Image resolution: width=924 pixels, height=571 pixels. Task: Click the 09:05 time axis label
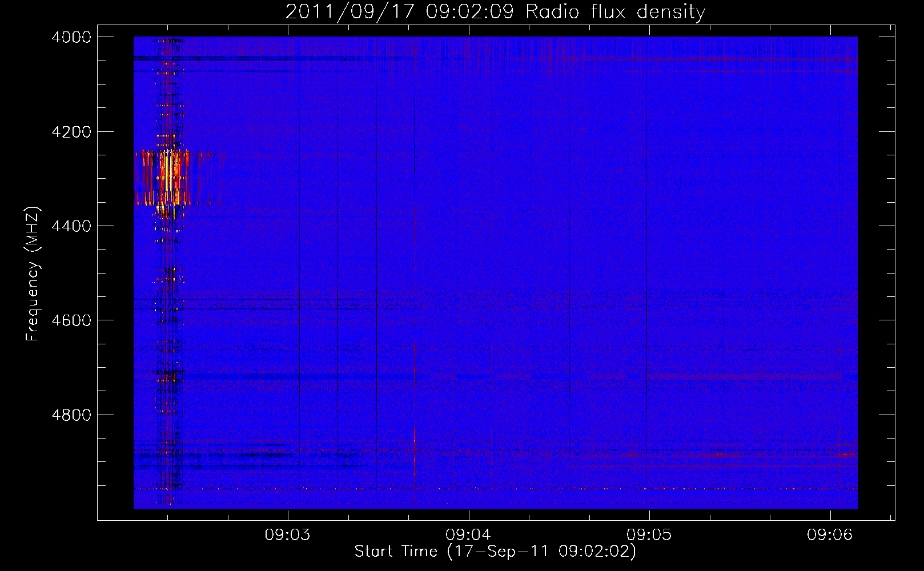pos(649,534)
